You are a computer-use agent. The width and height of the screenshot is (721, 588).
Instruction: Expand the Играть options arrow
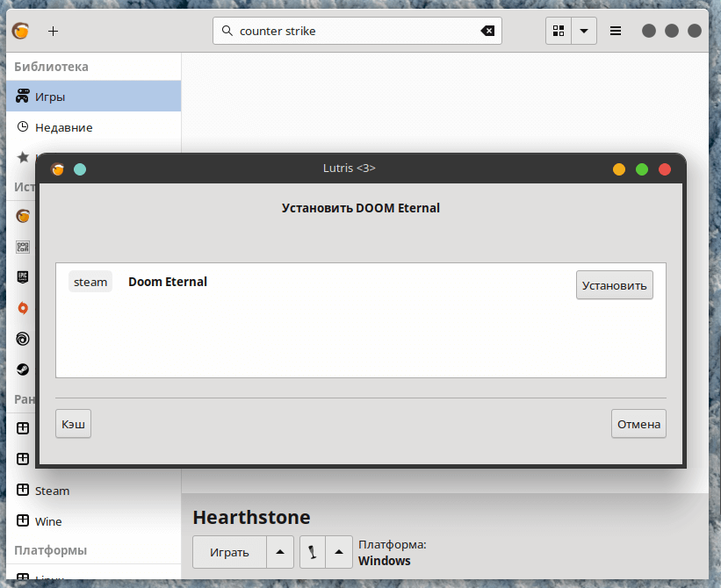coord(280,552)
